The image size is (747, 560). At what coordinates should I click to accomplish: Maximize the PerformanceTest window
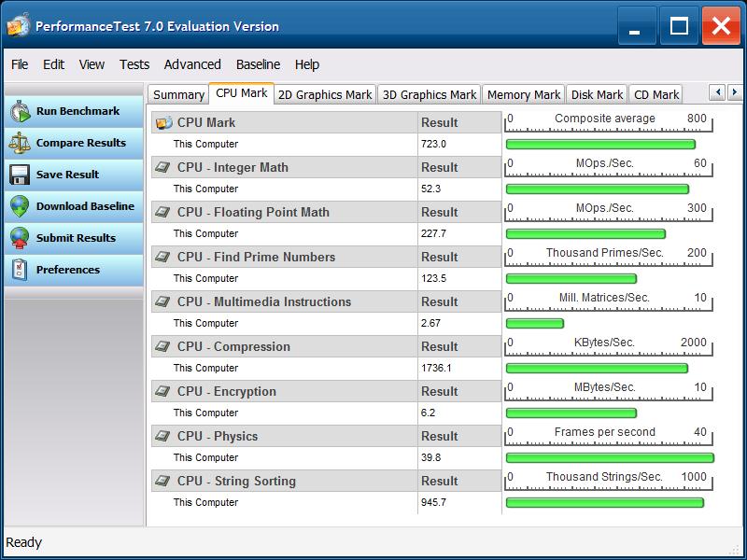[x=679, y=26]
